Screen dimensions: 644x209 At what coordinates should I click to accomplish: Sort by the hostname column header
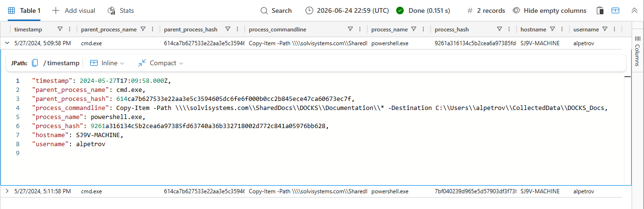(533, 29)
